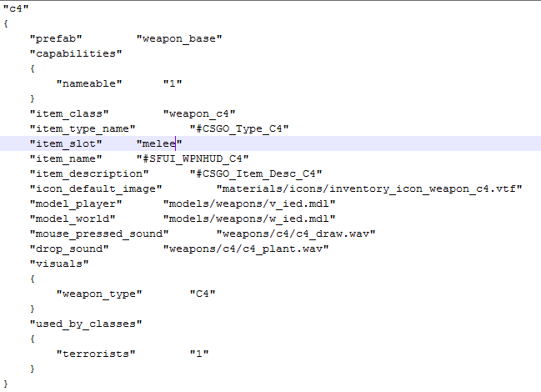Image resolution: width=541 pixels, height=392 pixels.
Task: Click the "weapon_type" key
Action: pyautogui.click(x=99, y=294)
